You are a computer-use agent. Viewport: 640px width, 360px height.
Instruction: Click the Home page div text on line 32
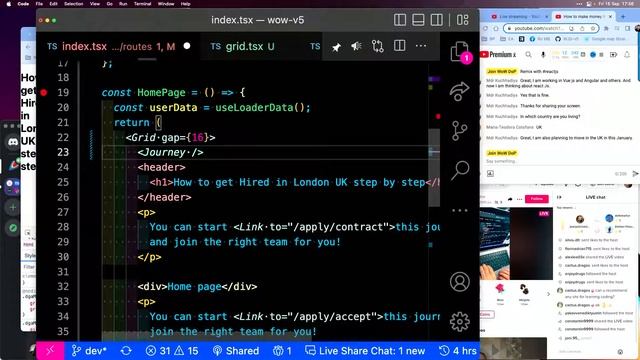click(x=194, y=287)
